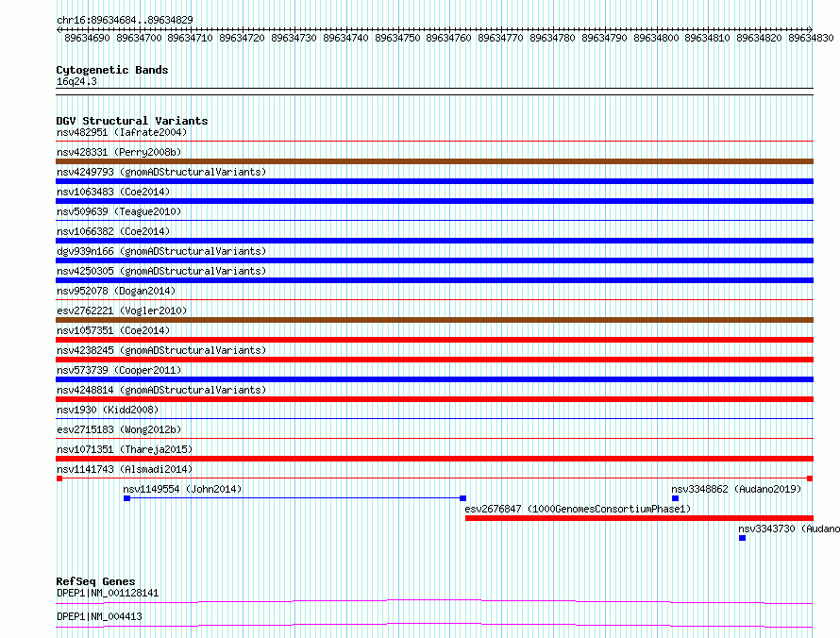Viewport: 840px width, 638px height.
Task: Click ruler position label 89634690
Action: click(x=87, y=38)
